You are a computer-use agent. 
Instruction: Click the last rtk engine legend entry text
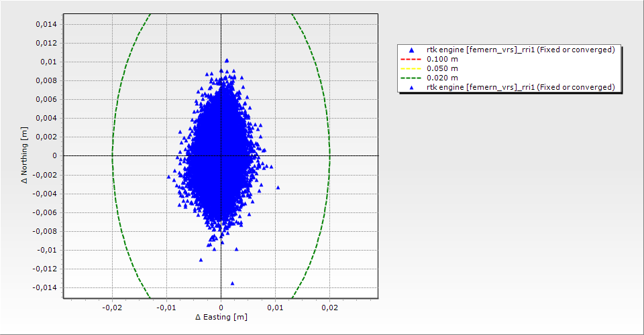point(521,87)
